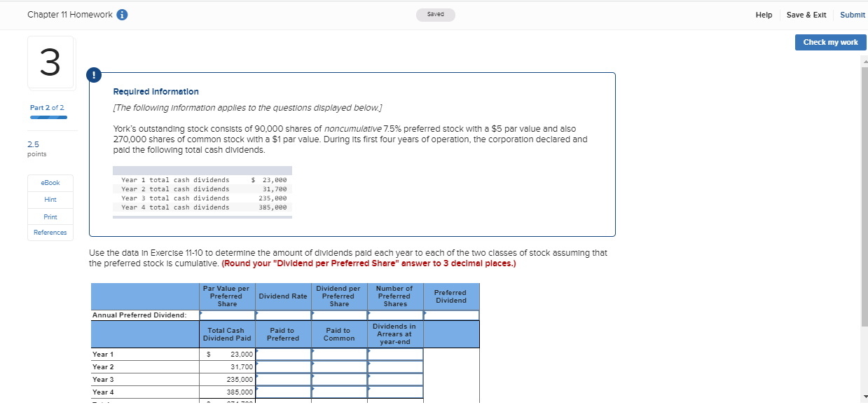Click the large question number 3 box

coord(50,62)
